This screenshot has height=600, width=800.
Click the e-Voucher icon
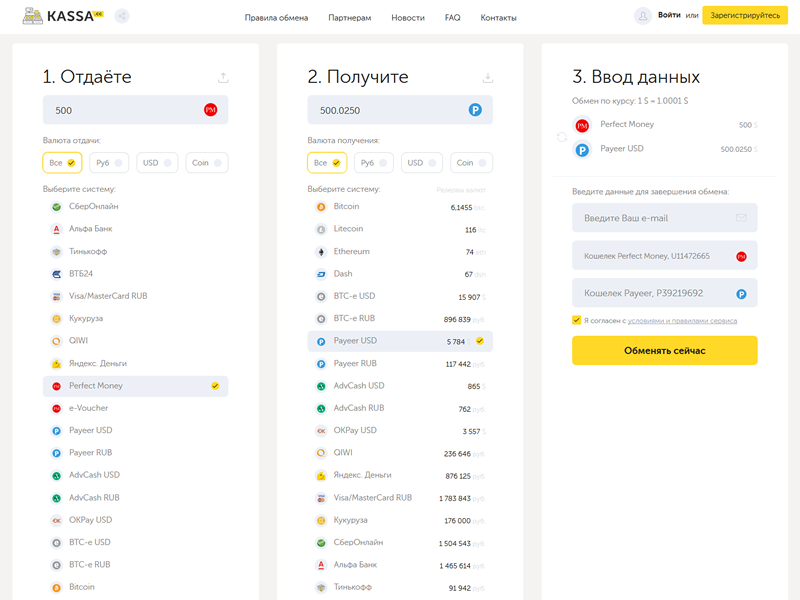coord(57,408)
